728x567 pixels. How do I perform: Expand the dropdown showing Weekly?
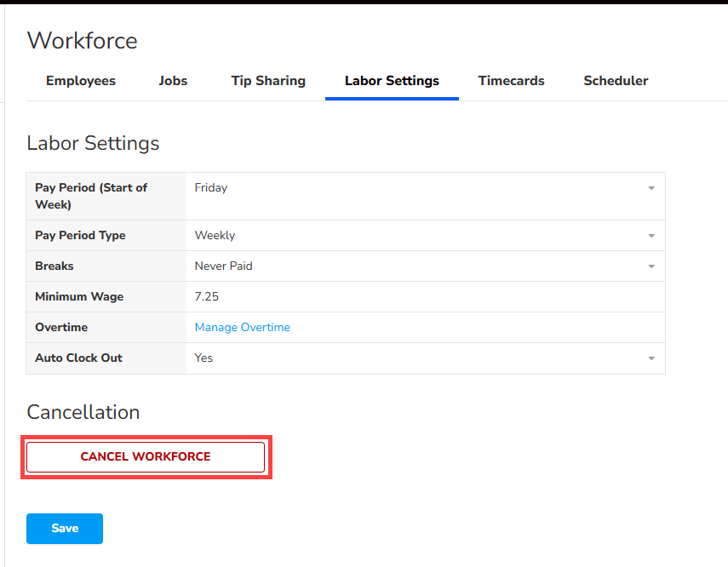[x=417, y=236]
